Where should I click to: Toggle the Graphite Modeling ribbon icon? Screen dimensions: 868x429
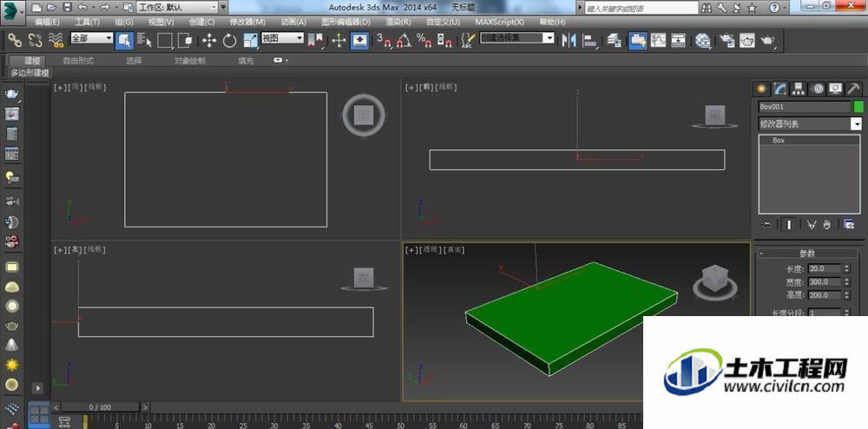tap(637, 41)
